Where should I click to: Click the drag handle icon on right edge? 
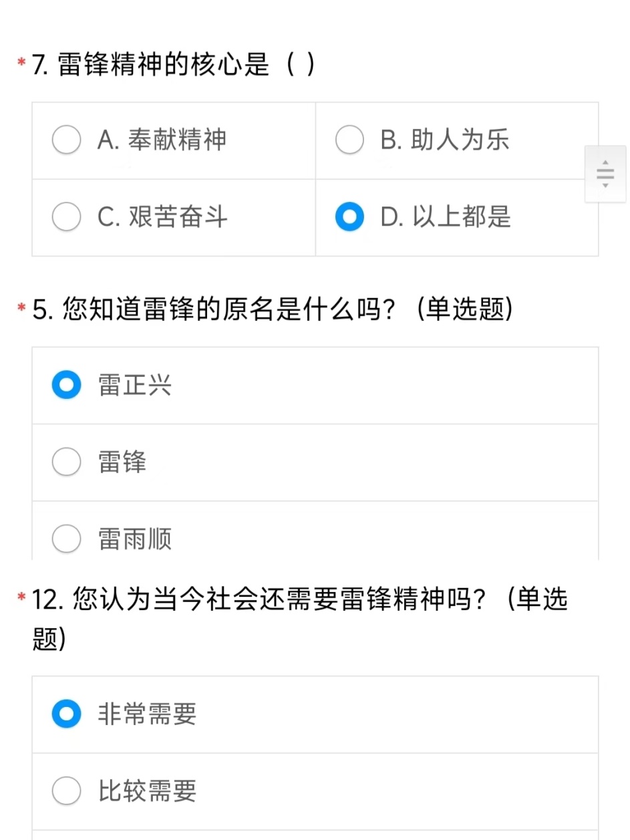point(605,174)
